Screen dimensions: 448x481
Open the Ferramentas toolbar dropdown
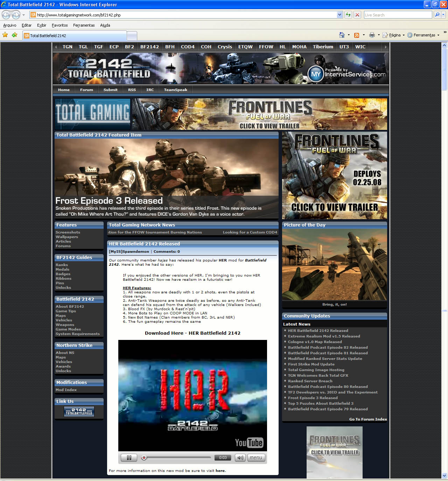[424, 35]
